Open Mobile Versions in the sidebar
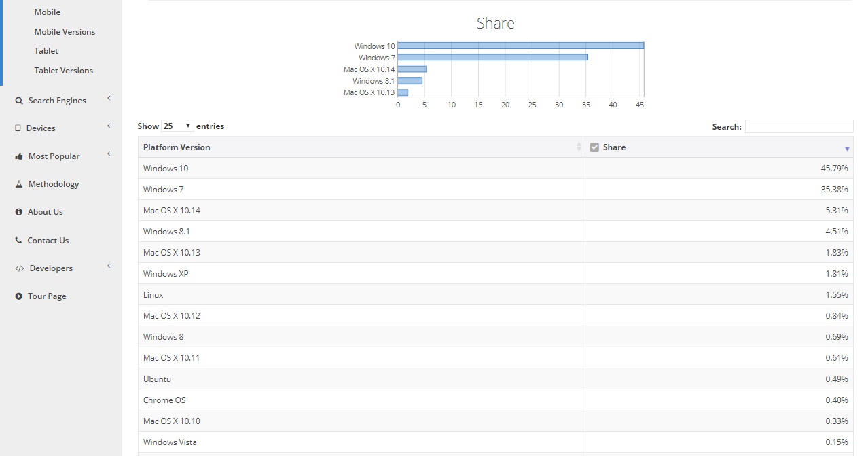The width and height of the screenshot is (868, 456). tap(65, 32)
